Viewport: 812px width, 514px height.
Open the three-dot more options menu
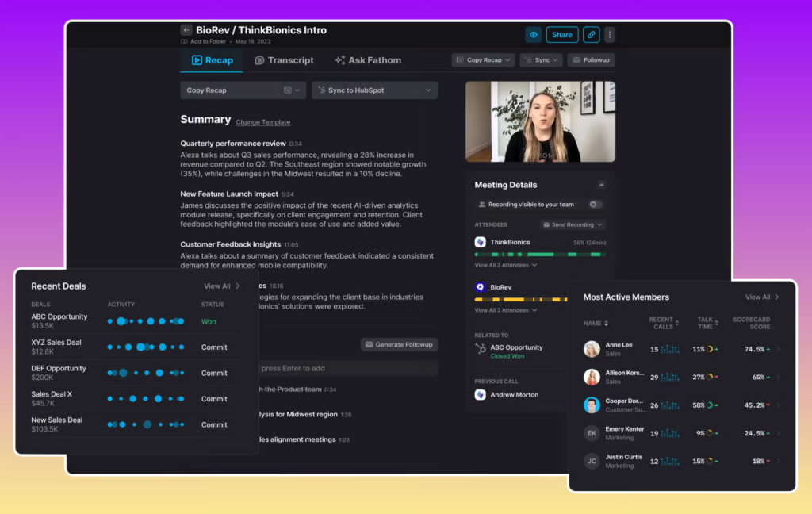click(x=609, y=35)
